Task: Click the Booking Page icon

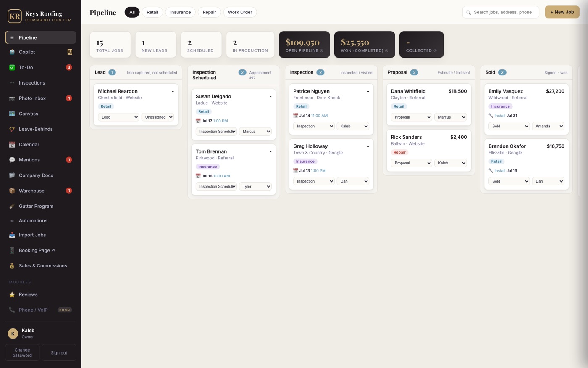Action: [x=12, y=251]
